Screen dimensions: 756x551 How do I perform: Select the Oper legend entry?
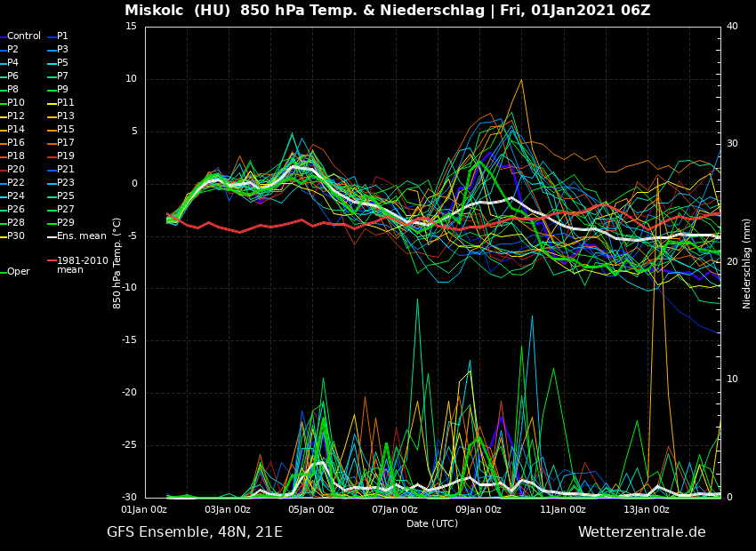19,272
